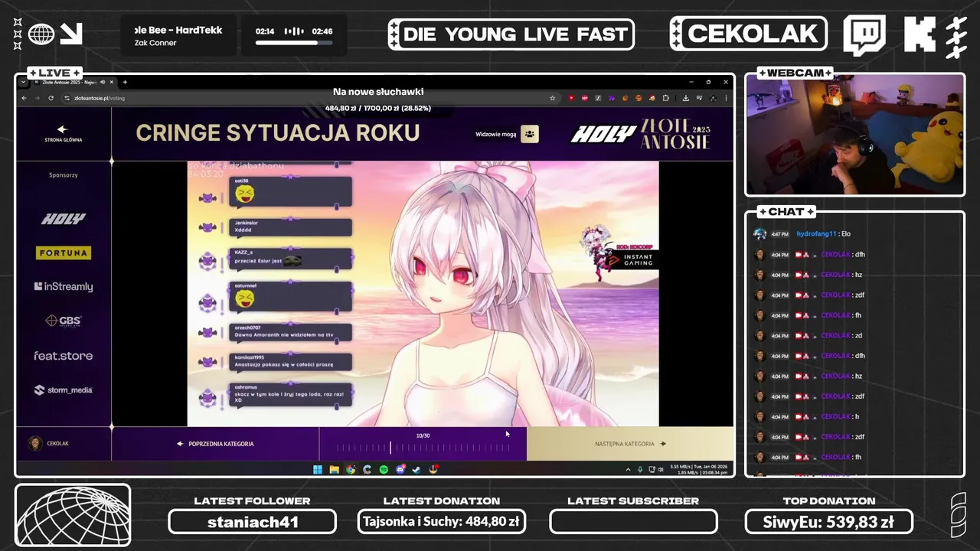Click the CEKOLAK stream title badge

pyautogui.click(x=749, y=34)
